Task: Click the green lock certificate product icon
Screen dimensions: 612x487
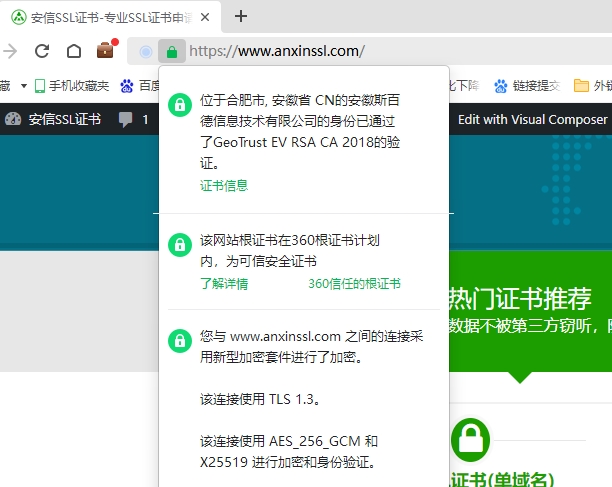Action: tap(471, 439)
